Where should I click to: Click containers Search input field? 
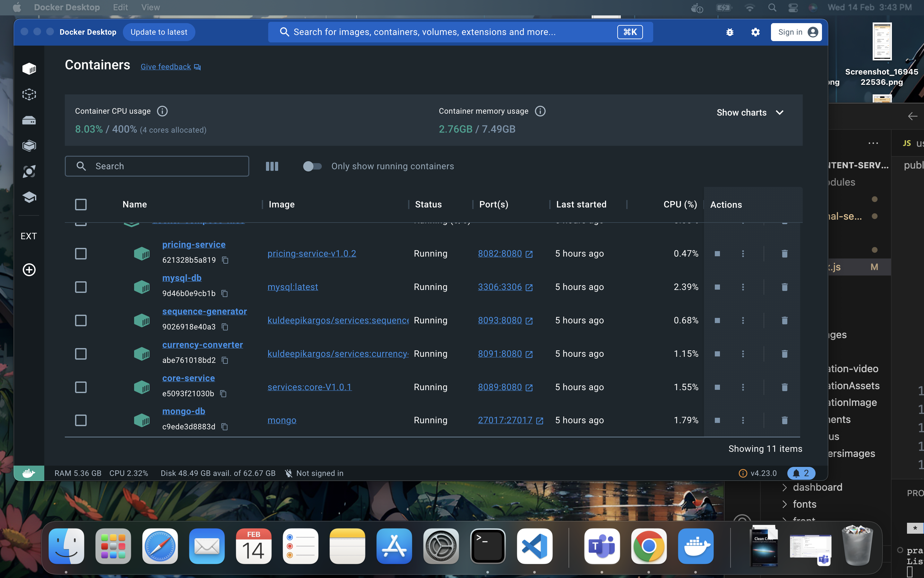pyautogui.click(x=157, y=166)
